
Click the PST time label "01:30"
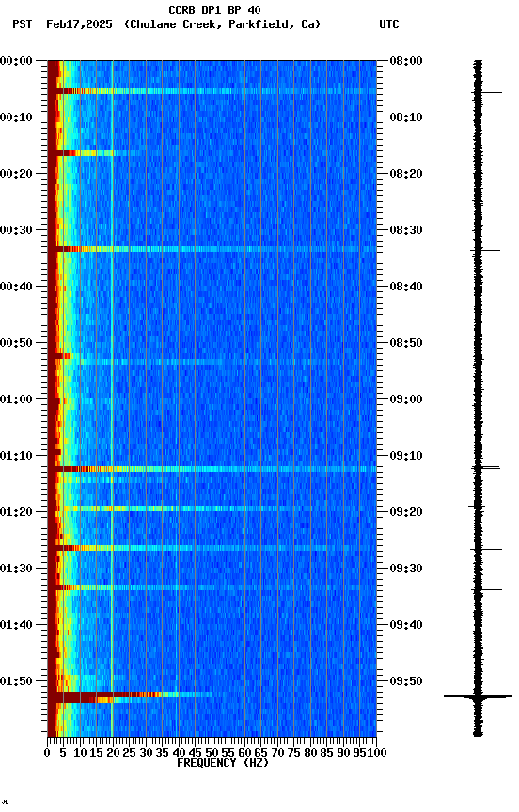tap(16, 570)
